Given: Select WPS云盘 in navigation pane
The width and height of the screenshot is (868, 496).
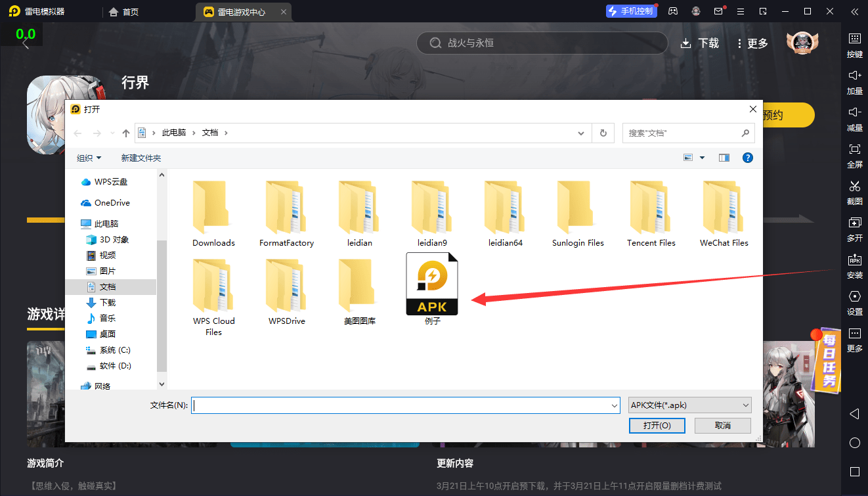Looking at the screenshot, I should (105, 182).
